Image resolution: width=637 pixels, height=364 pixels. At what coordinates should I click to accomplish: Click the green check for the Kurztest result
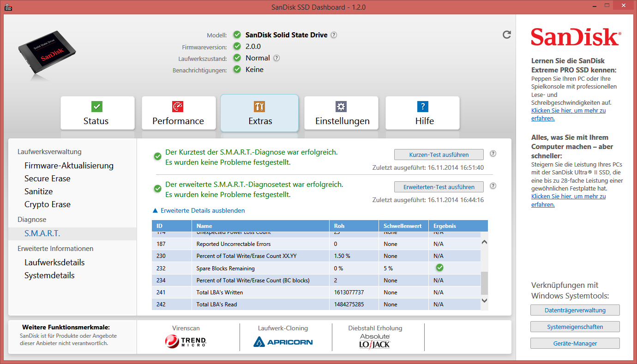[x=157, y=157]
